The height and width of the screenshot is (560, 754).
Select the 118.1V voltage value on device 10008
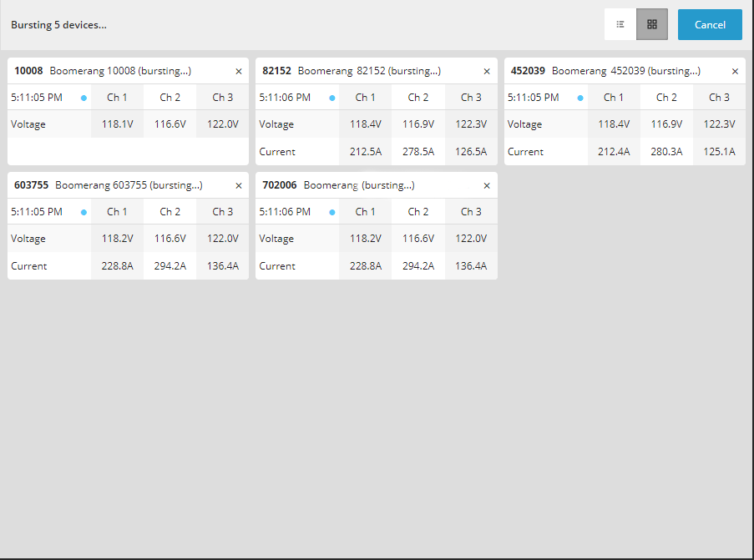pyautogui.click(x=117, y=124)
